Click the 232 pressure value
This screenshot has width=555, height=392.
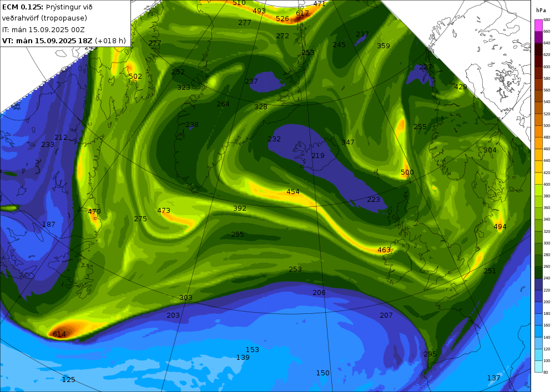pyautogui.click(x=274, y=139)
